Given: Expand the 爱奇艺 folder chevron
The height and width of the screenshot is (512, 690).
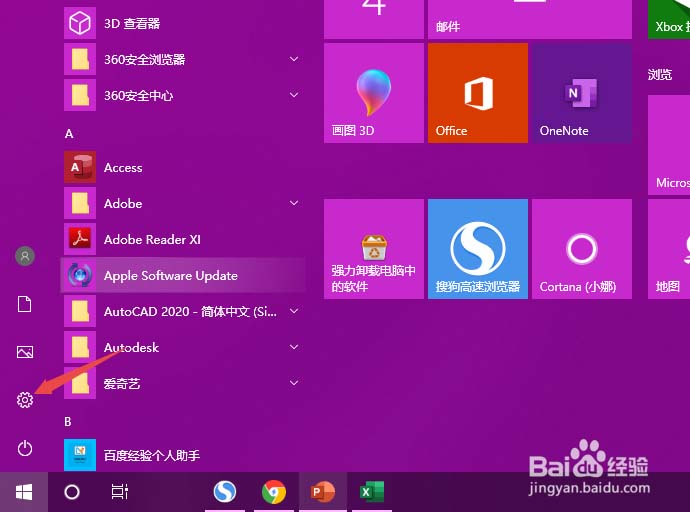Looking at the screenshot, I should (294, 383).
